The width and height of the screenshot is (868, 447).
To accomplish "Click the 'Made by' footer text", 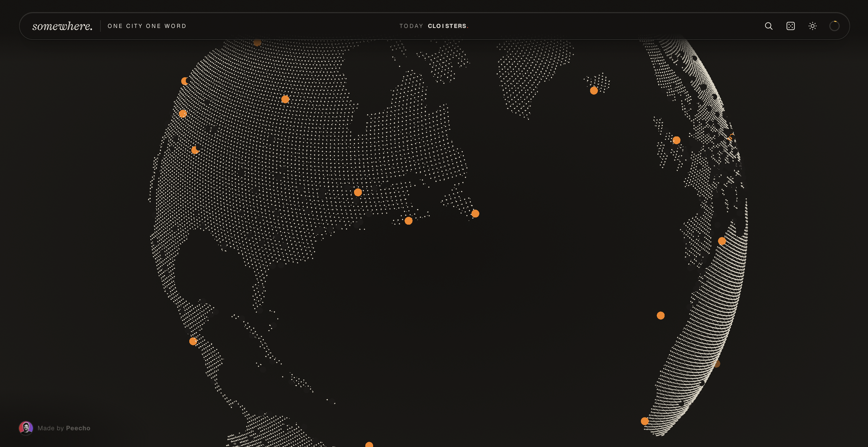I will pos(51,428).
